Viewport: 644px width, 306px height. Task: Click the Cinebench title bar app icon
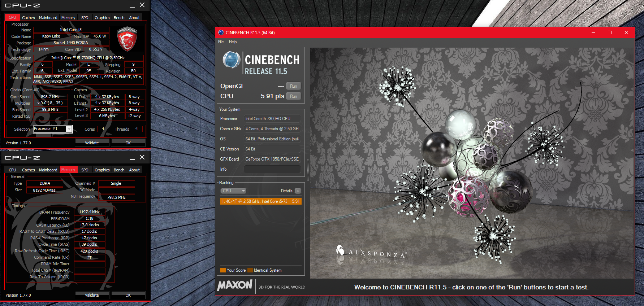click(221, 32)
